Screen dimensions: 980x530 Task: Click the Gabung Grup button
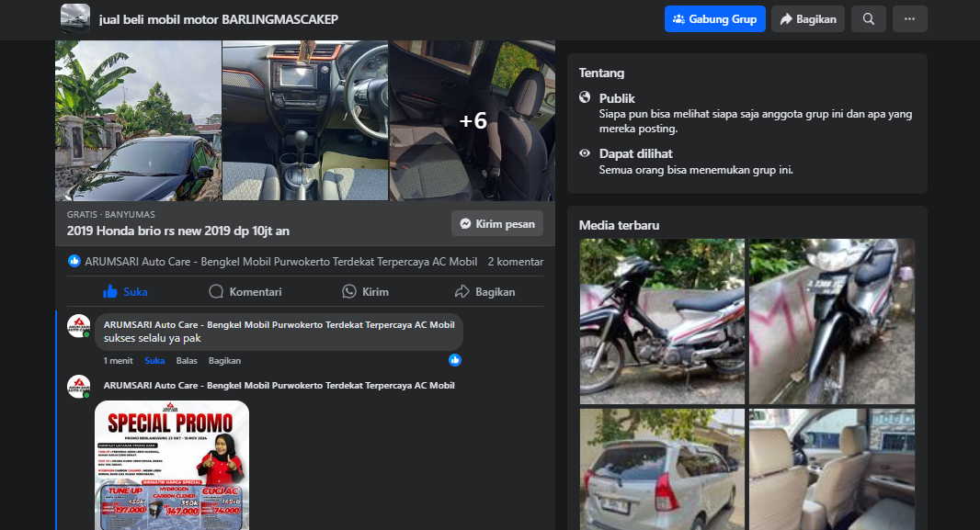click(714, 18)
